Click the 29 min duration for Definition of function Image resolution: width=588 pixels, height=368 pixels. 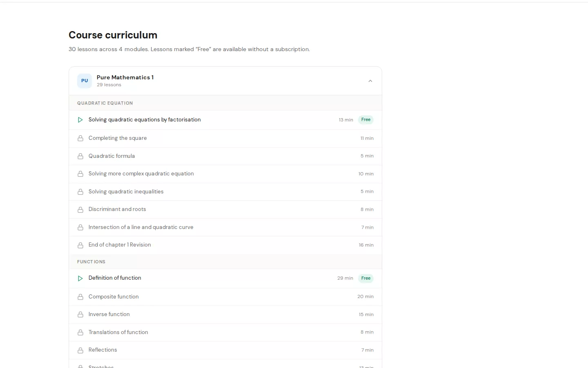[x=345, y=278]
